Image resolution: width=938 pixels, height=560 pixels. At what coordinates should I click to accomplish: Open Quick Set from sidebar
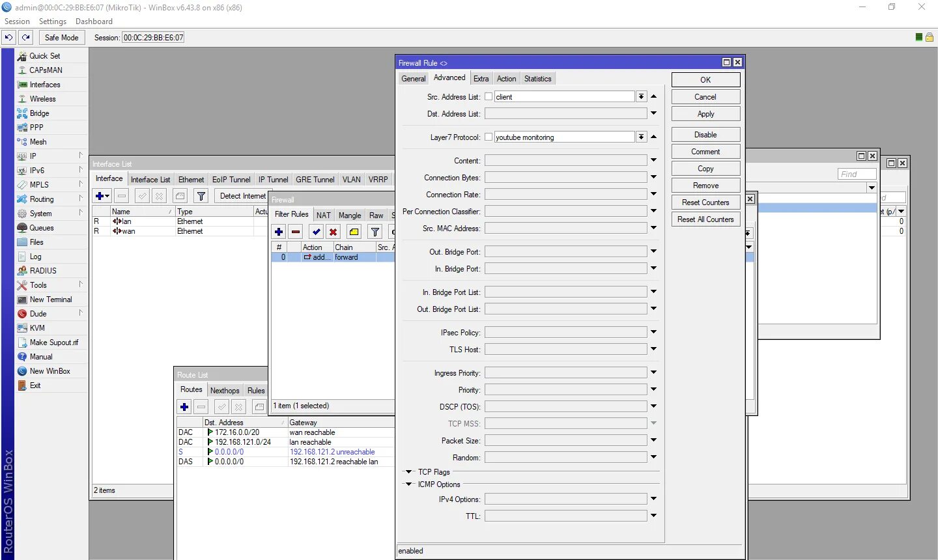pyautogui.click(x=44, y=56)
